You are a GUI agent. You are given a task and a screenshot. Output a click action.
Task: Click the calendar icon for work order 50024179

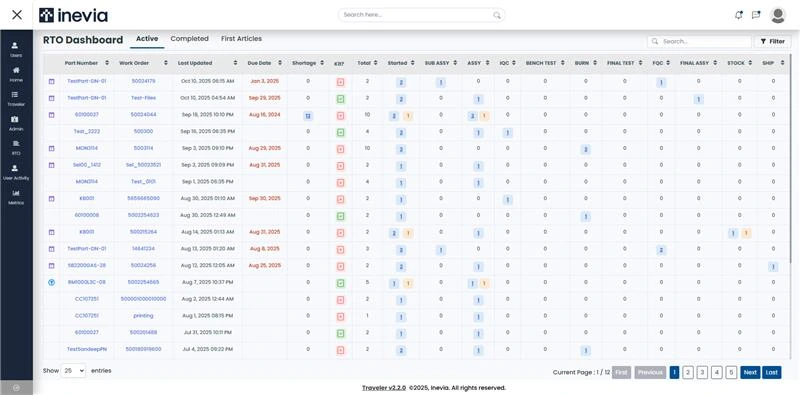point(52,82)
